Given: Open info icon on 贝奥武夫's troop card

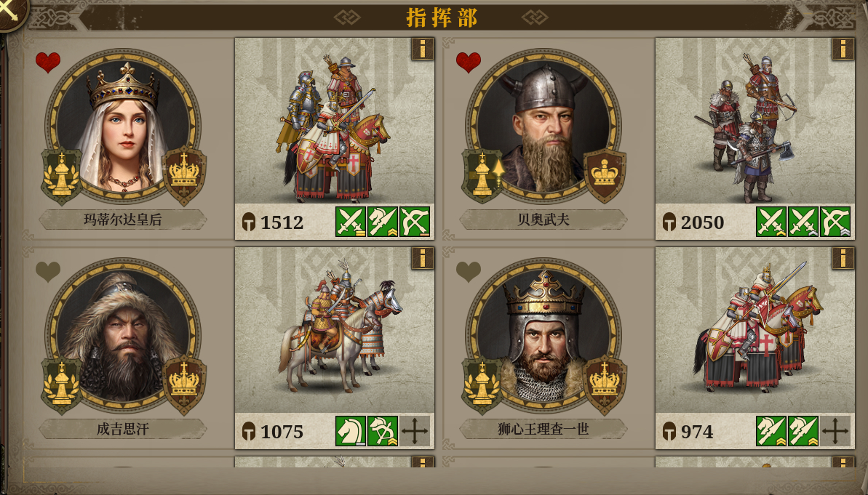Looking at the screenshot, I should pos(843,49).
